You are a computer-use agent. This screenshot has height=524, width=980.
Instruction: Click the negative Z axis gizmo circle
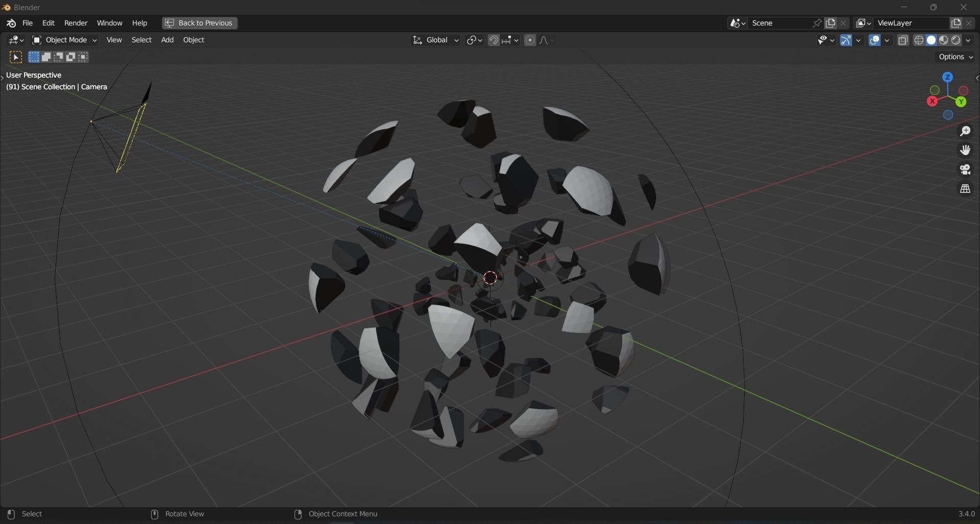point(948,115)
